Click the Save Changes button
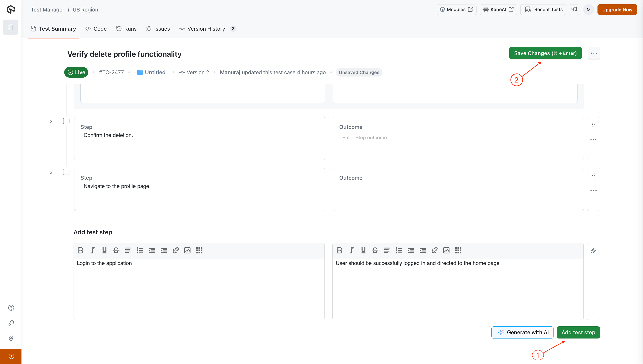Image resolution: width=643 pixels, height=364 pixels. point(545,53)
